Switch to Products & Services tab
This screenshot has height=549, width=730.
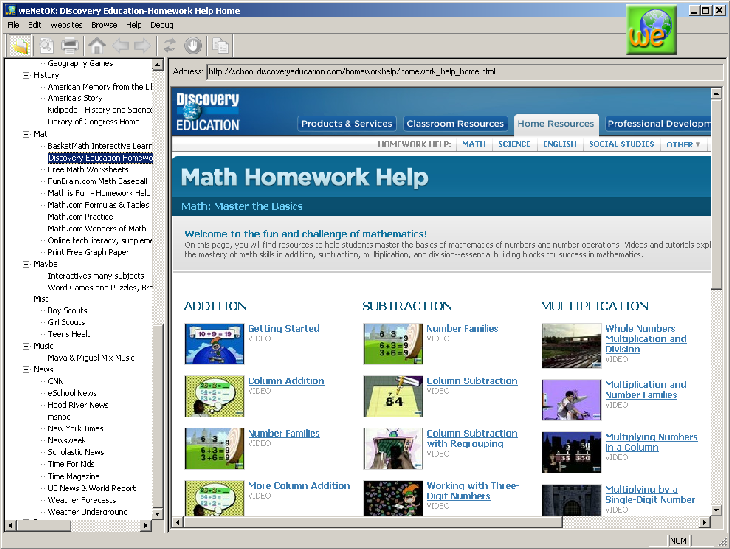tap(346, 124)
